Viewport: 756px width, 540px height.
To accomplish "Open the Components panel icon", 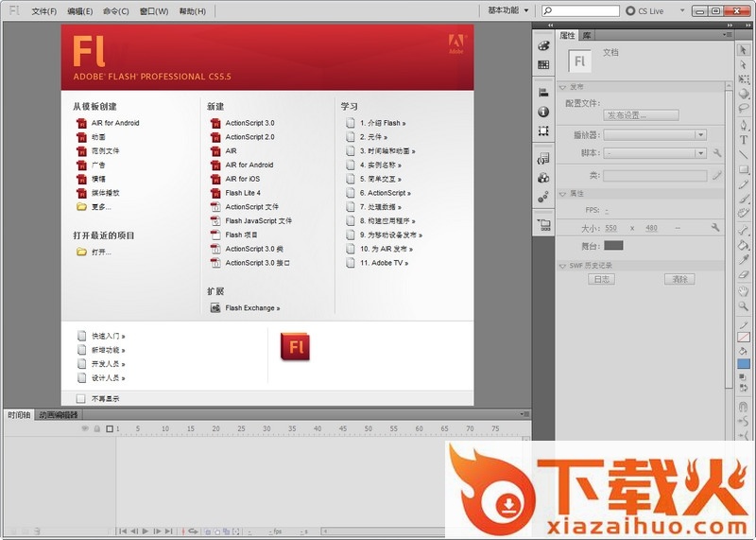I will tap(543, 178).
